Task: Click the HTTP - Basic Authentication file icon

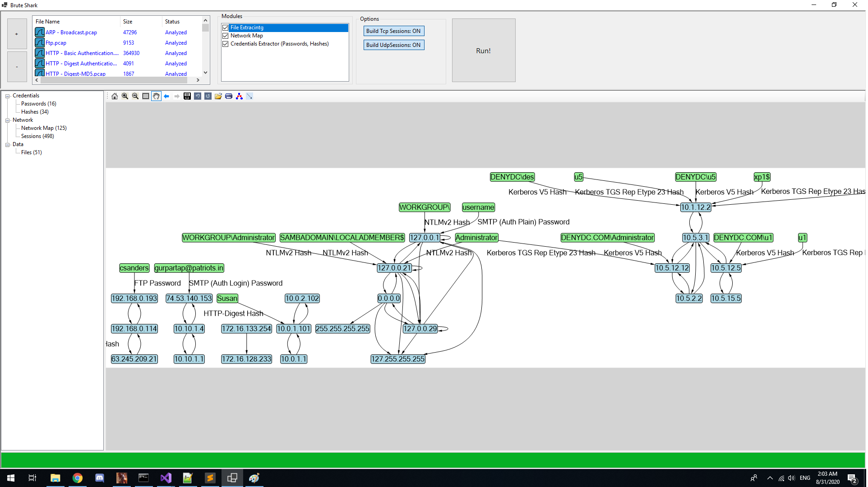Action: [x=40, y=53]
